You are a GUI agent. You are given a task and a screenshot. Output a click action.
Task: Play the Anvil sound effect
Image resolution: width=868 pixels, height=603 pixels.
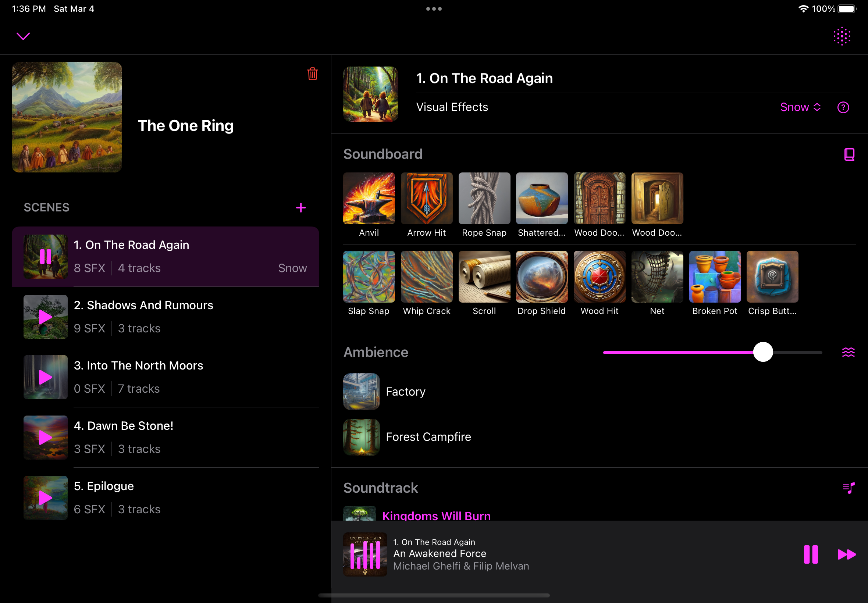[369, 198]
